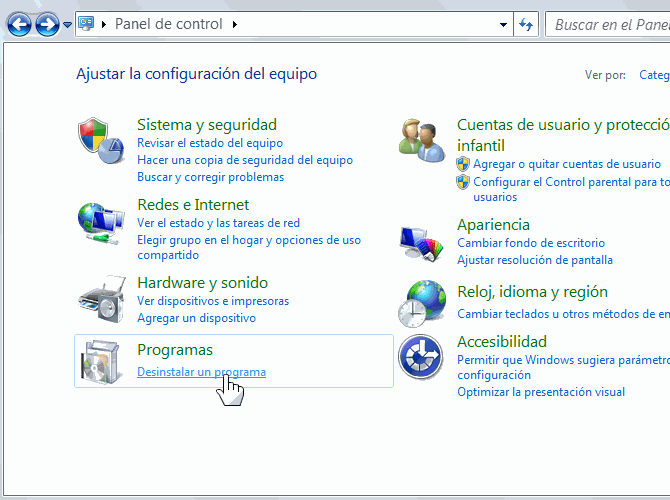Click Revisar el estado del equipo
This screenshot has width=670, height=500.
210,143
